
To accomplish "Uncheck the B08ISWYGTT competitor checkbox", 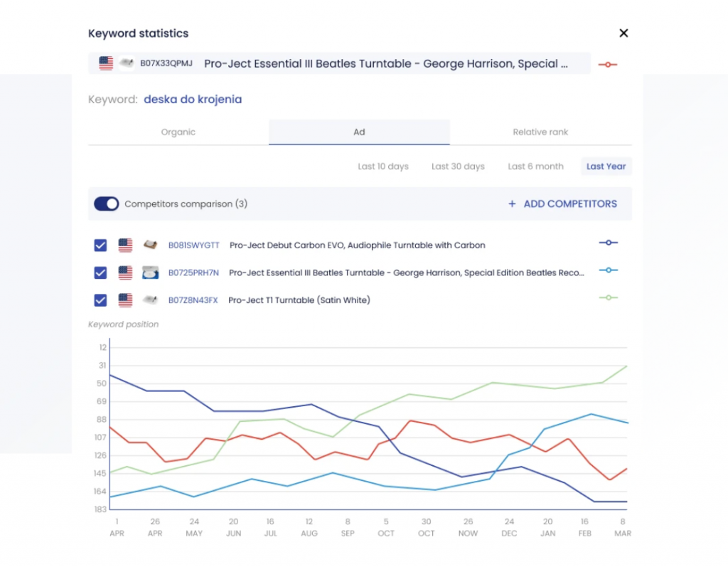I will (100, 244).
